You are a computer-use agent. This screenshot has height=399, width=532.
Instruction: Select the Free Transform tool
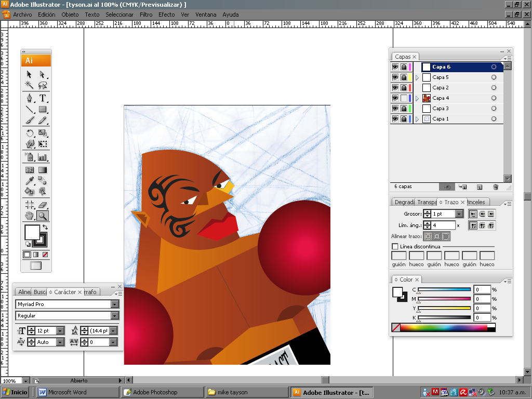tap(43, 144)
